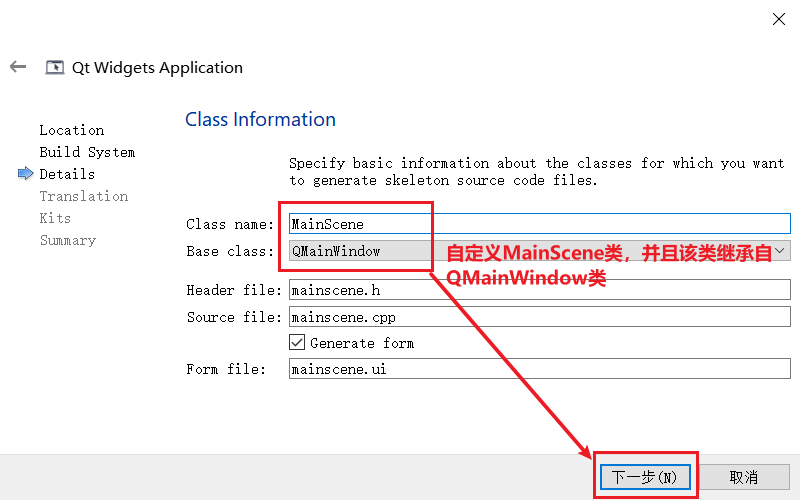Viewport: 800px width, 500px height.
Task: Select the Kits wizard step
Action: pyautogui.click(x=55, y=218)
